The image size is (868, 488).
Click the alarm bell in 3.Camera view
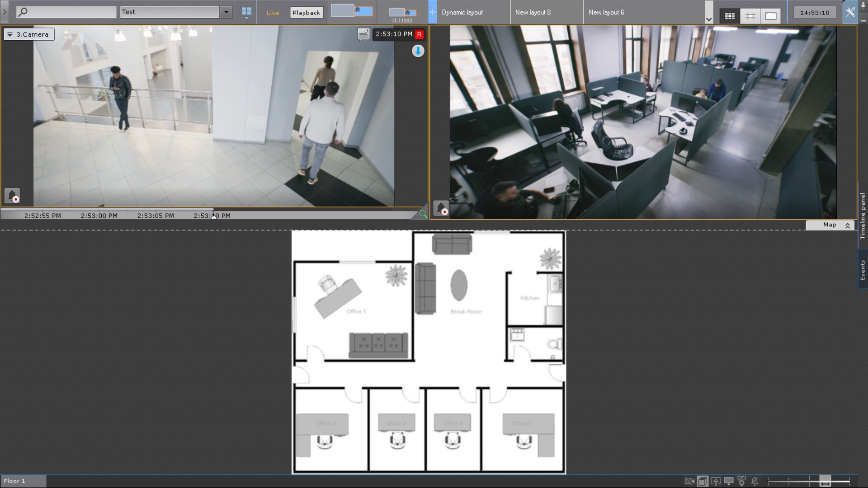[x=12, y=195]
